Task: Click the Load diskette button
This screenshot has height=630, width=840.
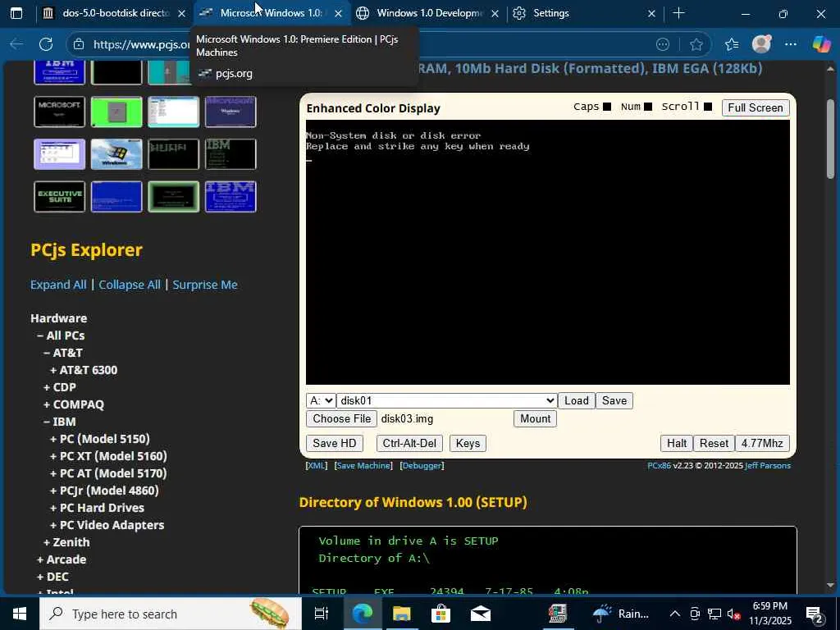Action: (577, 400)
